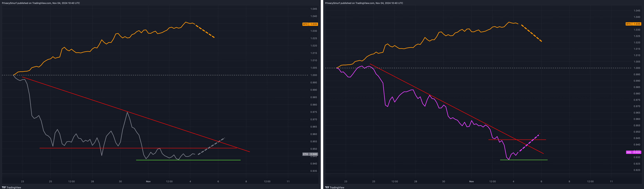Click date 11 on left chart time axis
Viewport: 644px width, 189px height.
288,181
